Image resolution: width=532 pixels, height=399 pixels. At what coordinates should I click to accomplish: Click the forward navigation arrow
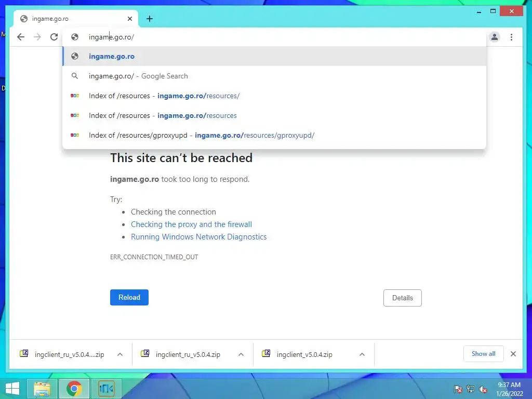pyautogui.click(x=37, y=37)
